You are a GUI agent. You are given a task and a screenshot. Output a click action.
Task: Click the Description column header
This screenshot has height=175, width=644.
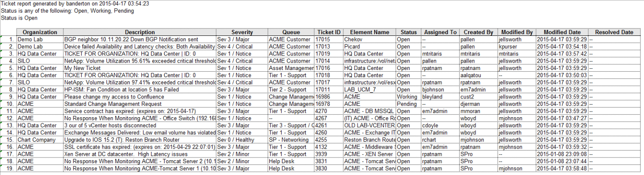tap(140, 32)
